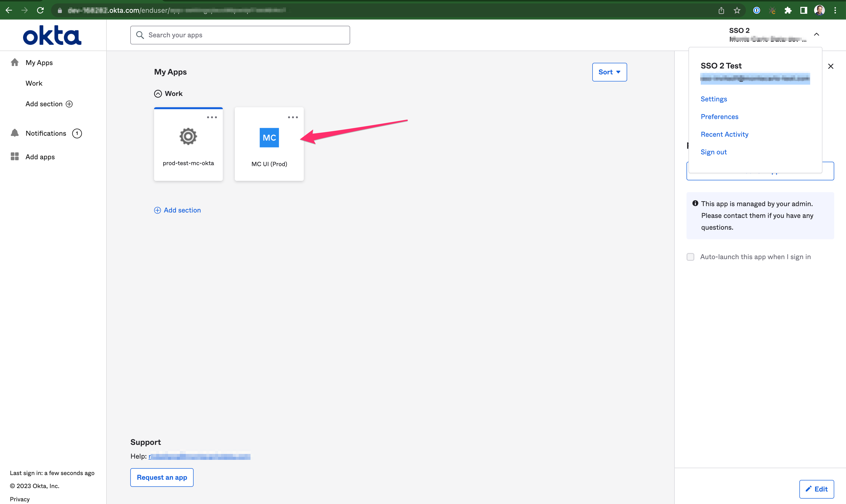Screen dimensions: 846x504
Task: Click the Add apps grid icon
Action: tap(15, 156)
